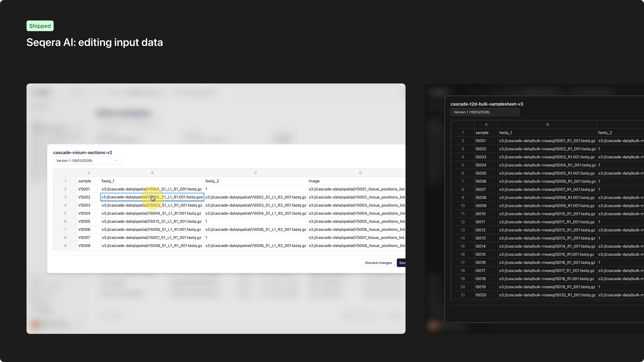Select row number 3 in the visium sheet
644x362 pixels.
65,197
